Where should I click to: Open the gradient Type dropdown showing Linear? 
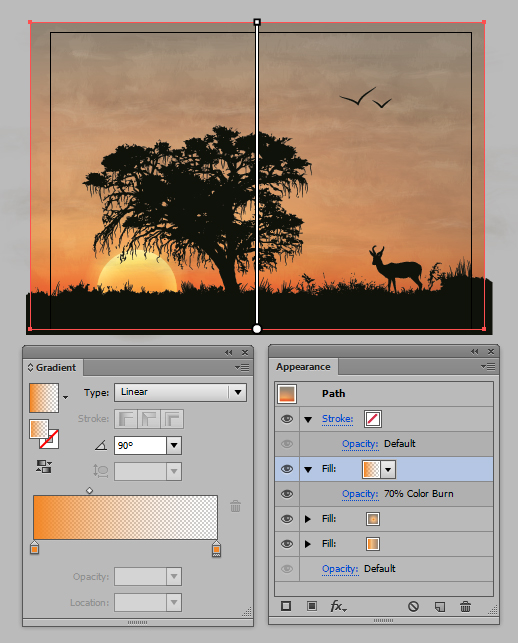coord(180,392)
